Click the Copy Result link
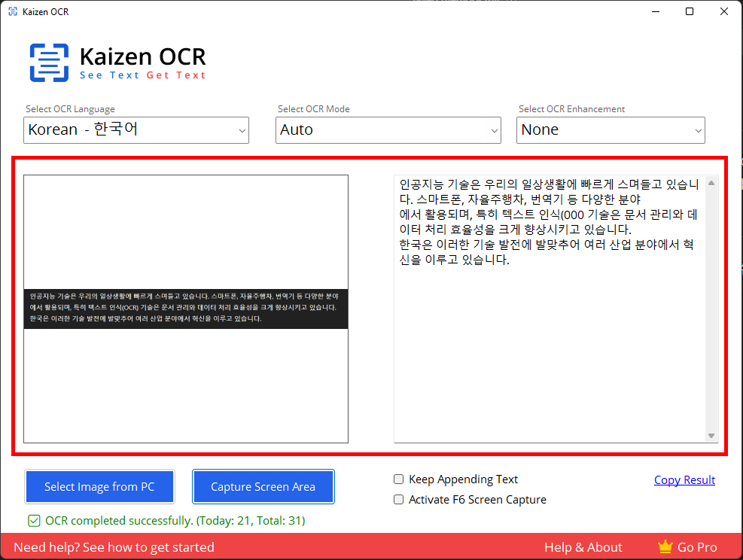This screenshot has width=743, height=560. pyautogui.click(x=684, y=480)
